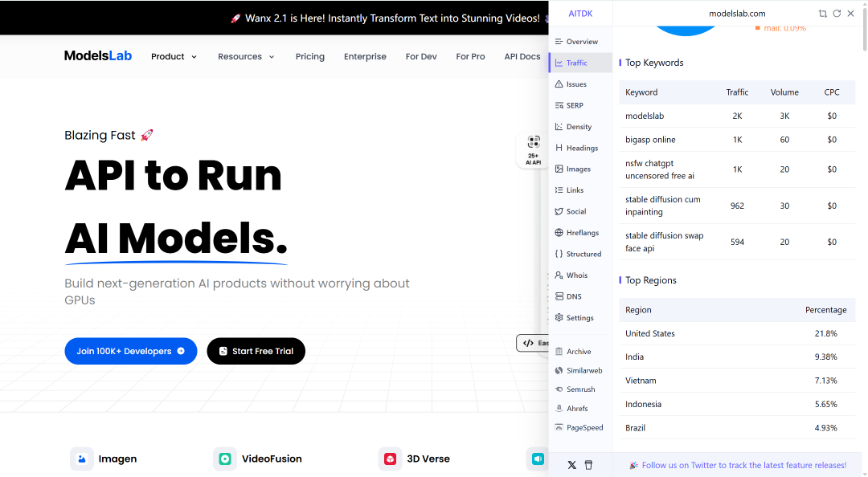Click the X (Twitter) icon at panel bottom
The image size is (868, 477).
(x=572, y=465)
